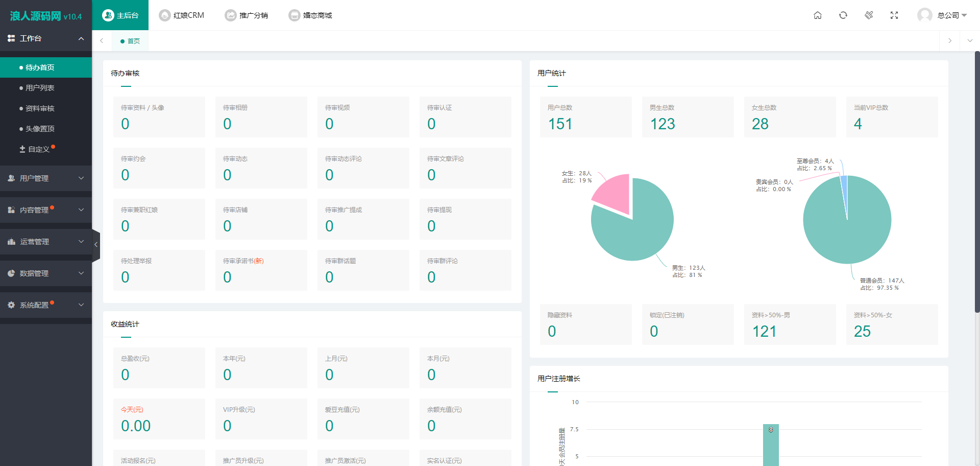
Task: Click the refresh icon in header
Action: tap(843, 15)
